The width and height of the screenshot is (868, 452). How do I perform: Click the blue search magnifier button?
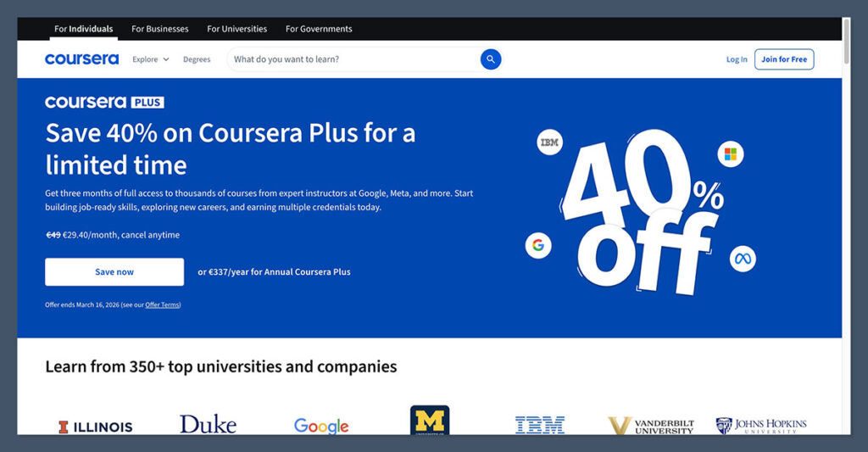point(491,59)
